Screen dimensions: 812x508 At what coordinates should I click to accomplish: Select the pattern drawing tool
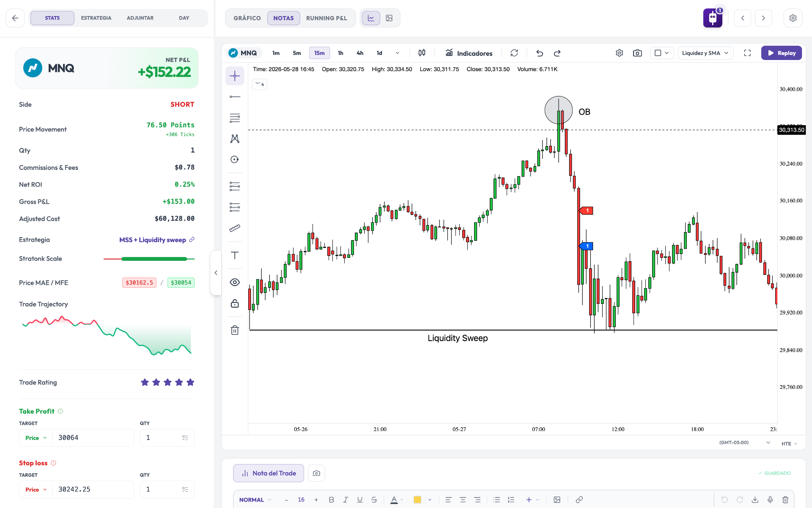click(x=235, y=139)
